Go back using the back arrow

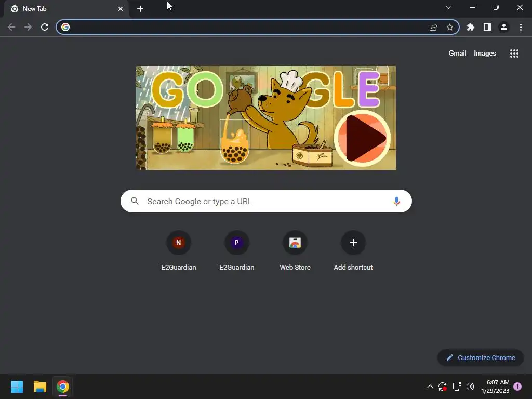click(11, 27)
